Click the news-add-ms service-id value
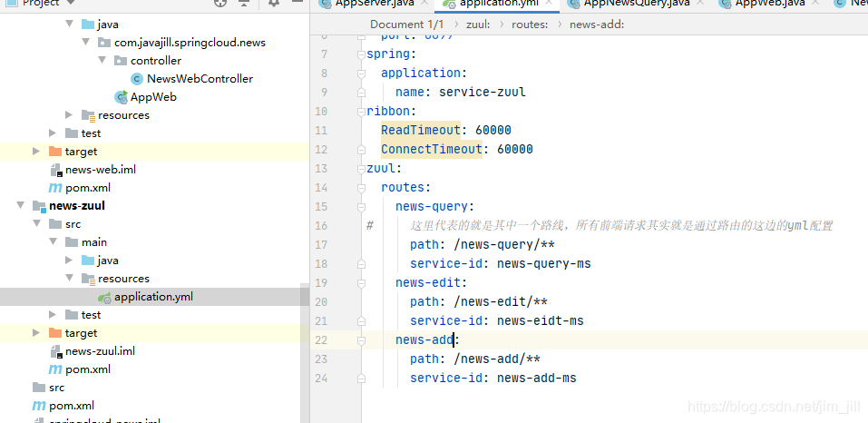This screenshot has height=423, width=868. click(x=537, y=379)
